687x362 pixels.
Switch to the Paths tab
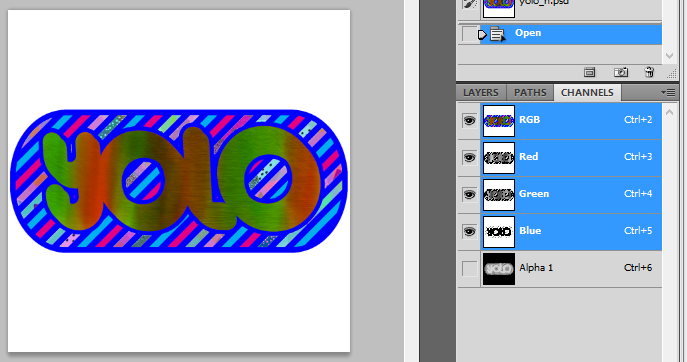click(530, 92)
